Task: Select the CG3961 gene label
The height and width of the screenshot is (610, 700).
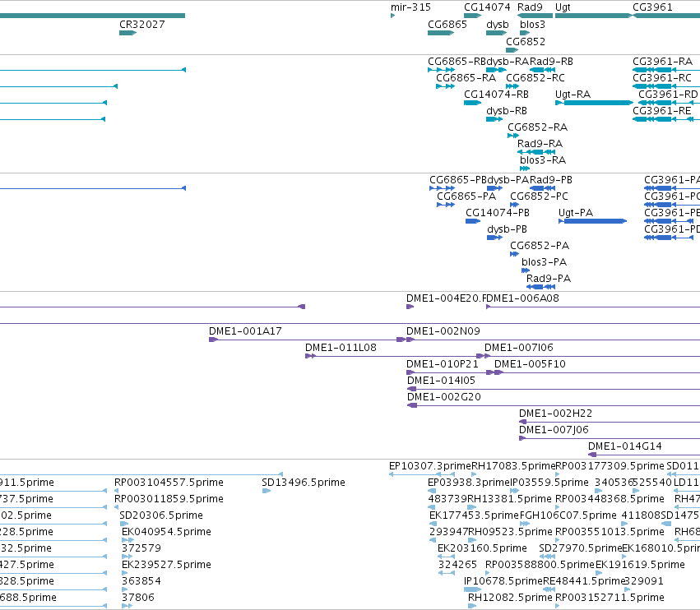Action: pos(652,7)
